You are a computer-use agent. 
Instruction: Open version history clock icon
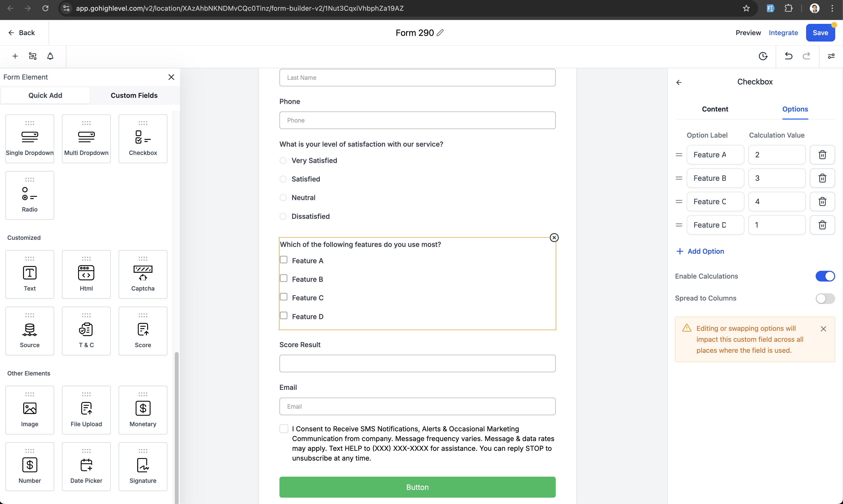tap(763, 56)
